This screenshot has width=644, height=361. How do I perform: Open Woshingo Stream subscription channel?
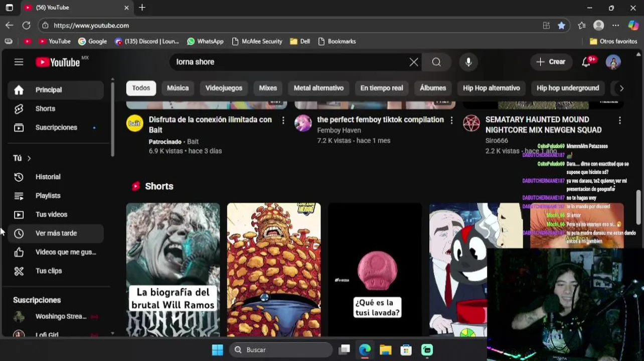[x=55, y=316]
